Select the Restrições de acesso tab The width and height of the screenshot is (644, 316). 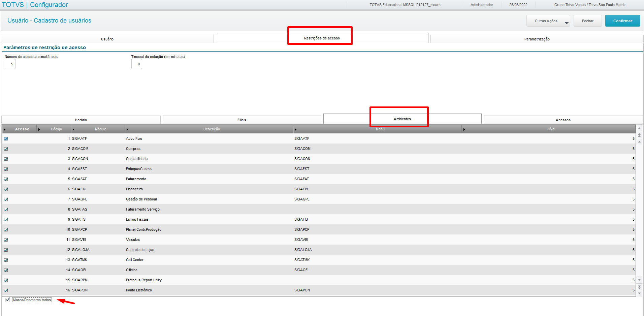(322, 38)
